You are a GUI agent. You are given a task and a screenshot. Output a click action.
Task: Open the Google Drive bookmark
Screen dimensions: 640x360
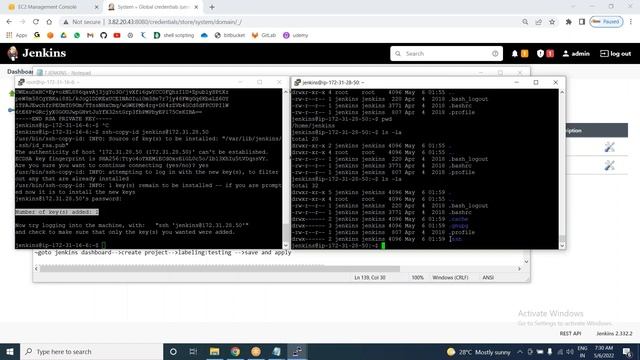63,36
